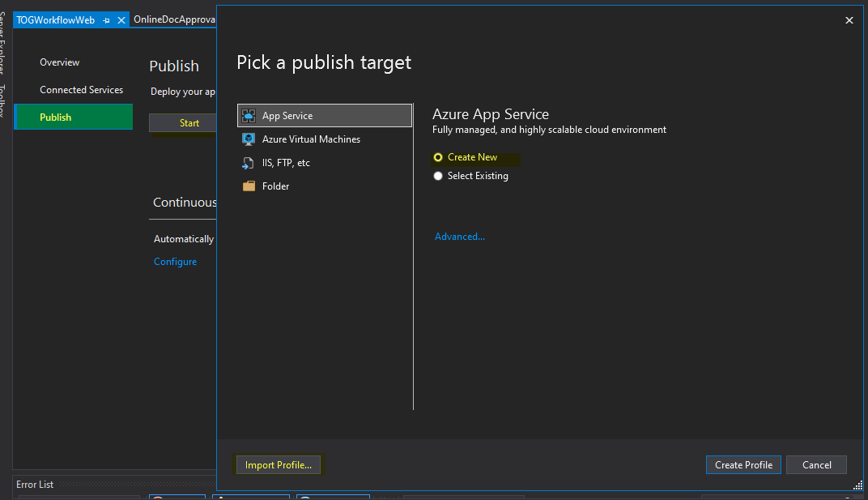The height and width of the screenshot is (500, 868).
Task: Click the pin icon on TOGWorkflowWeb tab
Action: tap(107, 20)
